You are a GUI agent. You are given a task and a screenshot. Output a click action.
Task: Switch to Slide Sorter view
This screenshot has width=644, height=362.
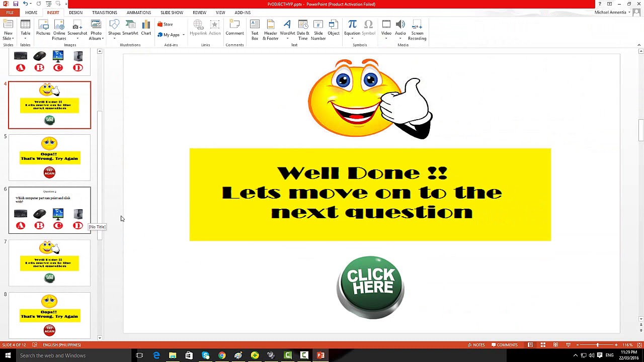[543, 345]
